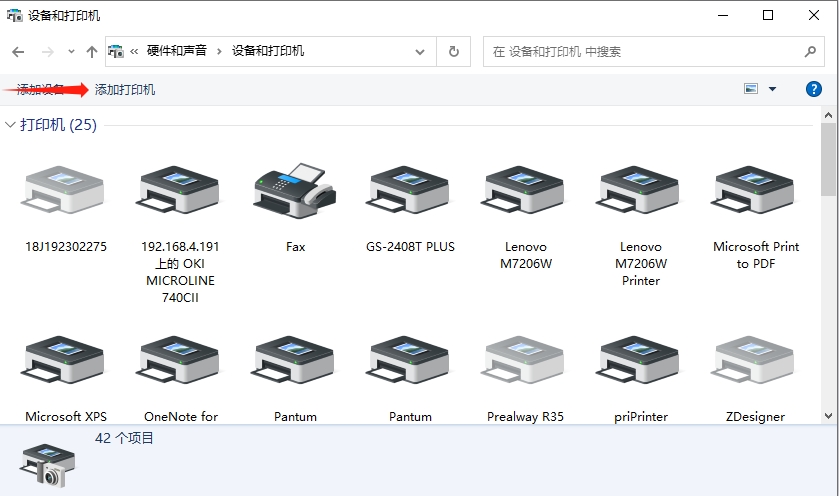Viewport: 839px width, 496px height.
Task: Select the Pantum printer icon beside OneNote
Action: tap(293, 360)
